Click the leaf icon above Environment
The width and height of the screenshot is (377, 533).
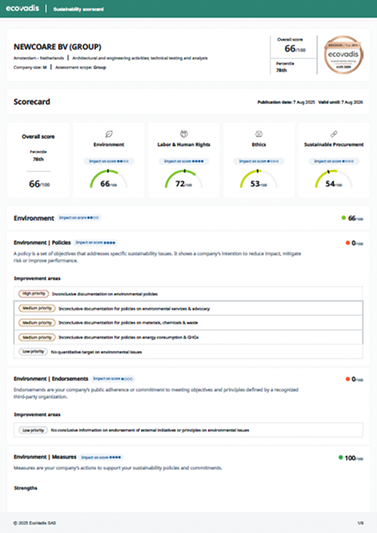click(x=109, y=134)
